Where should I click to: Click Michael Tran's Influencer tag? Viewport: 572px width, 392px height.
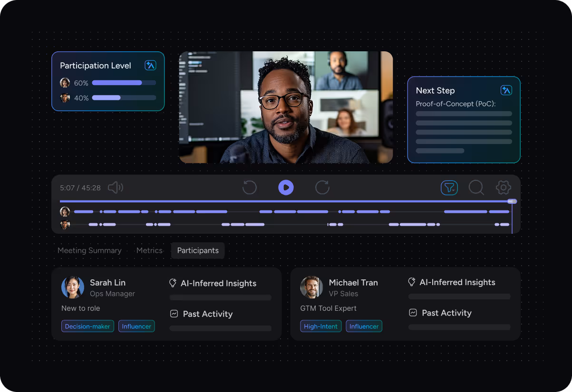[x=364, y=326]
